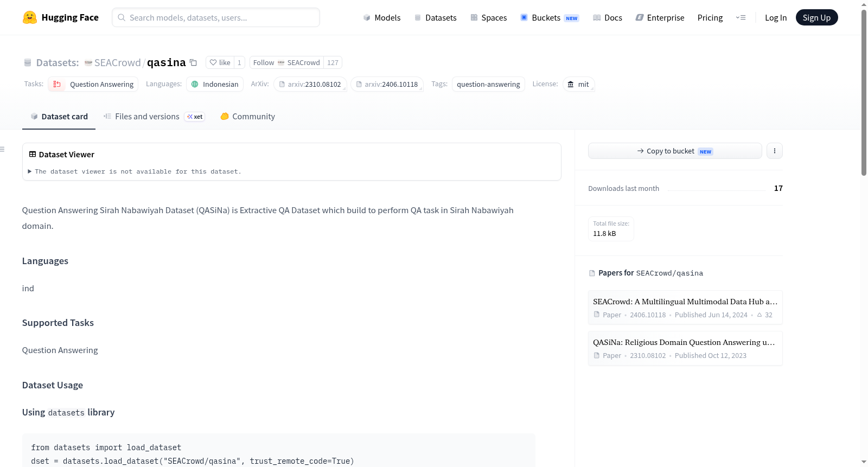Viewport: 868px width, 467px height.
Task: Copy dataset name qasina to clipboard
Action: pyautogui.click(x=193, y=62)
